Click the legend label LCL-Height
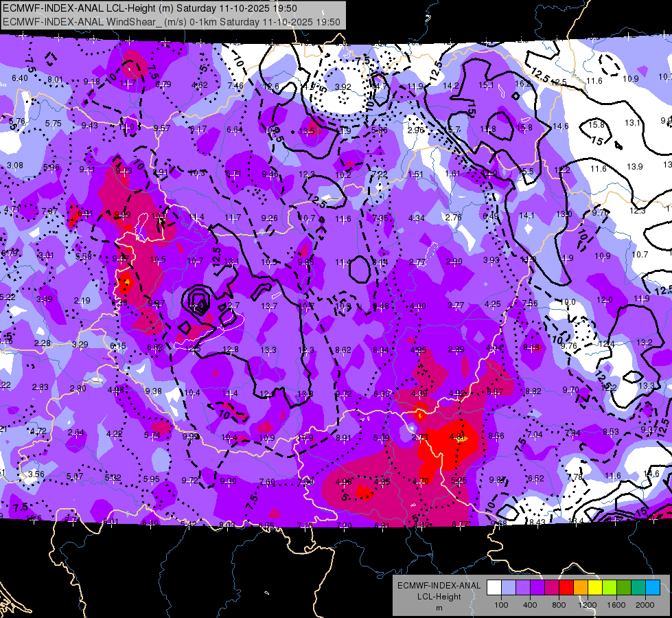 tap(439, 597)
